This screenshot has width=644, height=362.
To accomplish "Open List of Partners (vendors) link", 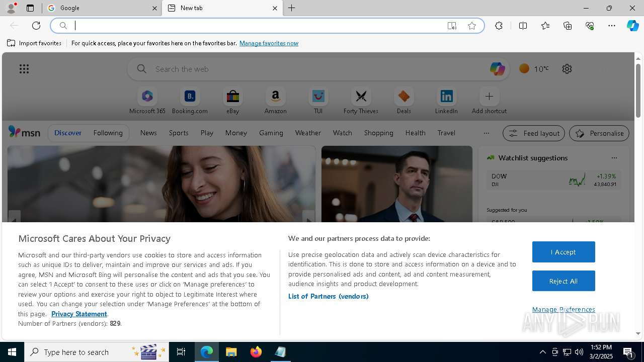I will tap(328, 296).
